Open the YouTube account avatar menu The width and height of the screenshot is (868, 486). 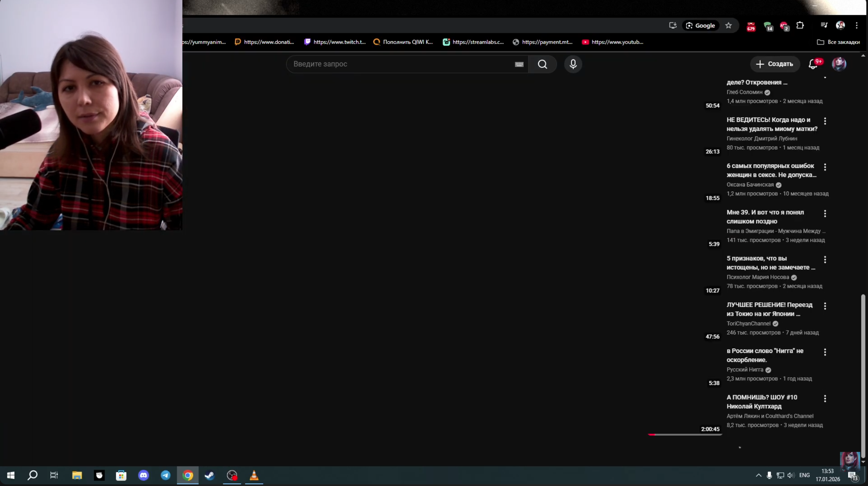[839, 64]
